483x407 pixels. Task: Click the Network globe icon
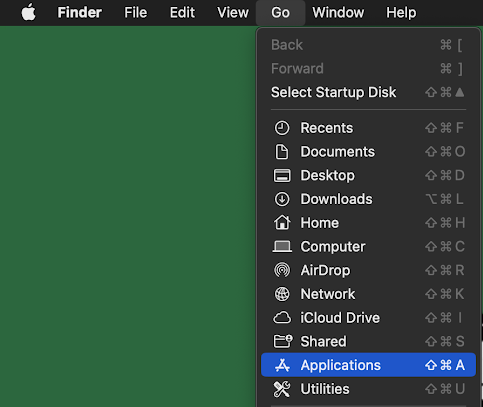tap(282, 294)
